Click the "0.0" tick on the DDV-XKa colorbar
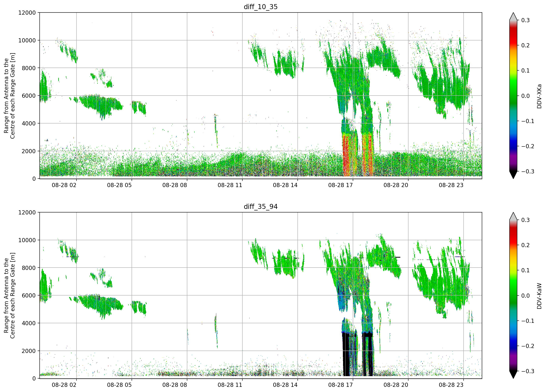The image size is (546, 392). coord(525,96)
